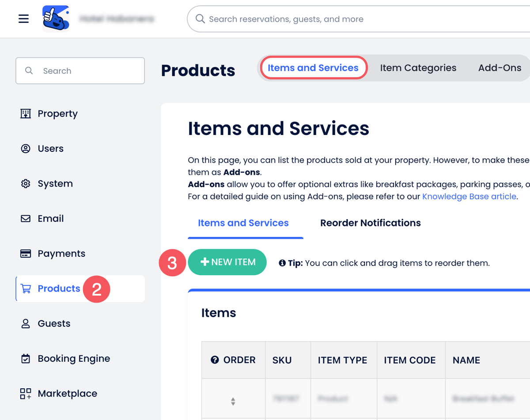Open the Guests settings section
530x420 pixels.
point(54,323)
